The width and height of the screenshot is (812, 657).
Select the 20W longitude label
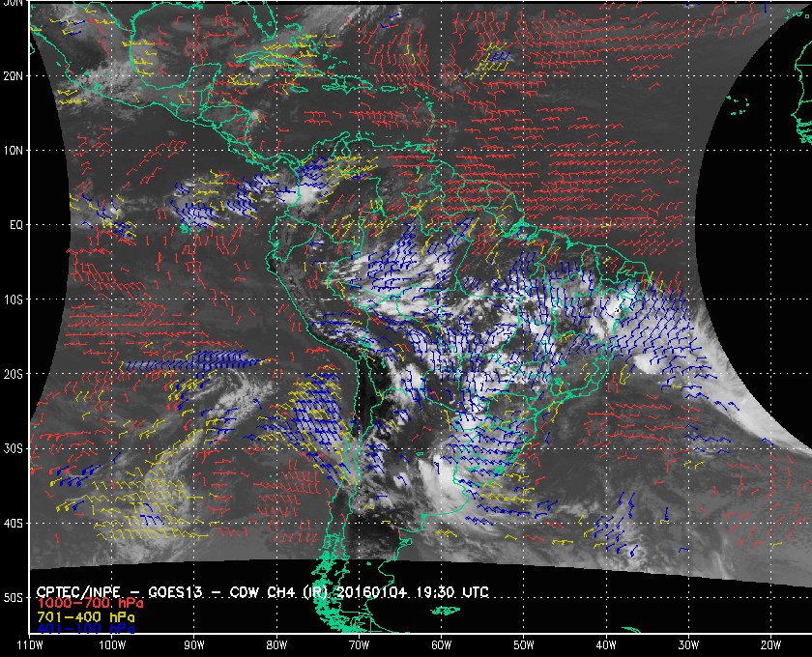[770, 645]
